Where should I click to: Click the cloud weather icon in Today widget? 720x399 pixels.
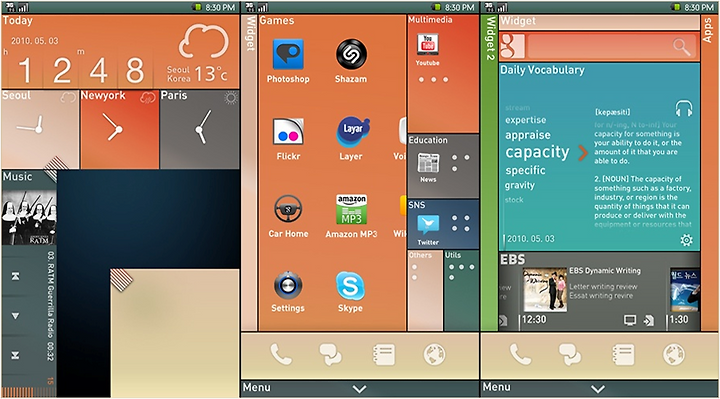pyautogui.click(x=203, y=41)
